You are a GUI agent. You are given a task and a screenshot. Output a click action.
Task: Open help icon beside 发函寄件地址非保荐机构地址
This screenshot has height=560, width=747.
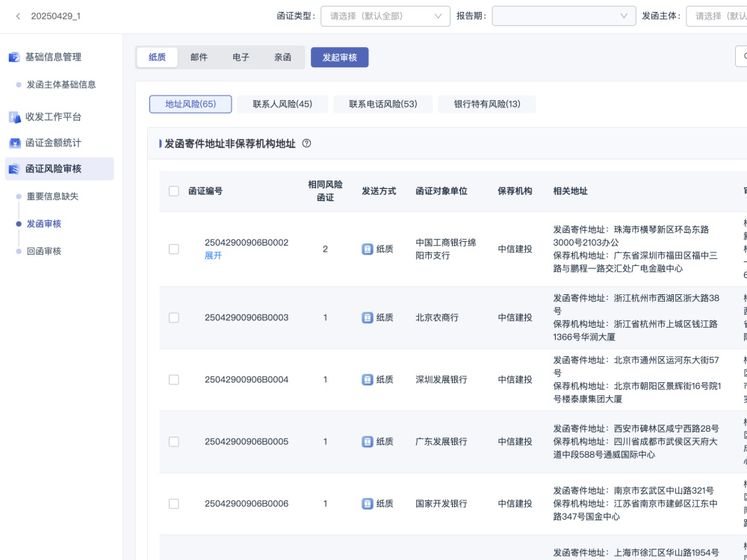coord(307,143)
